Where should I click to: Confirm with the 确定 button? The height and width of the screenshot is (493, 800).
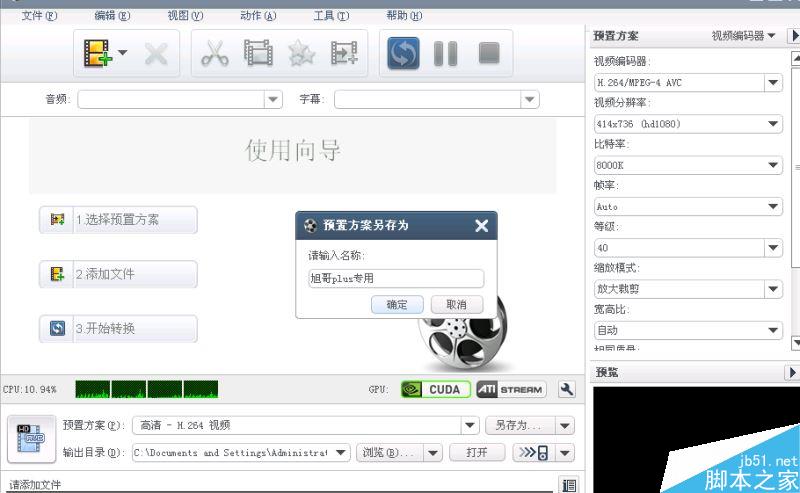click(397, 305)
